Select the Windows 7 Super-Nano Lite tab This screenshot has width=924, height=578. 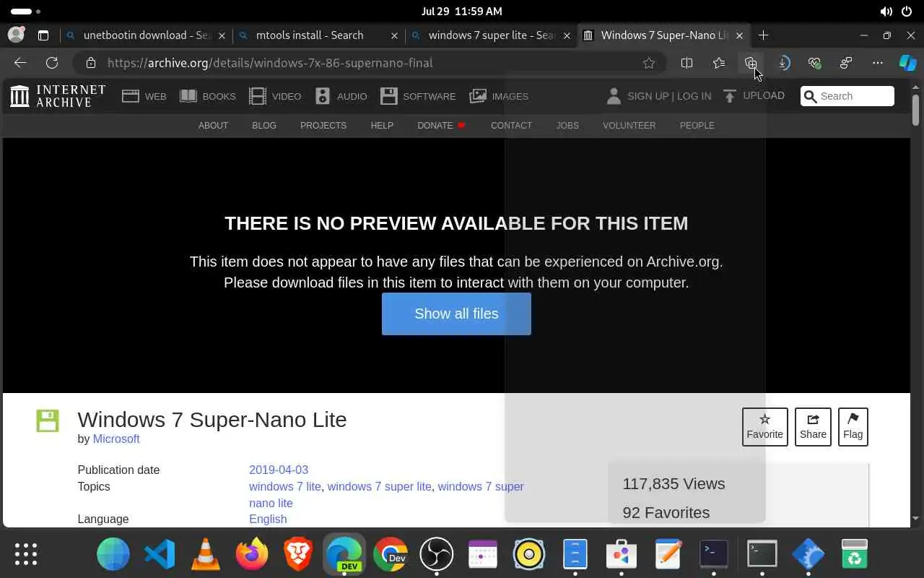663,35
